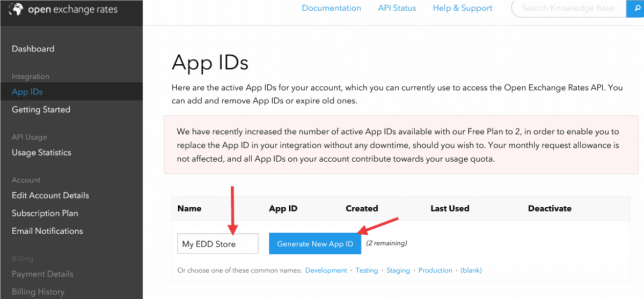The width and height of the screenshot is (644, 299).
Task: Open the Documentation page
Action: point(331,8)
